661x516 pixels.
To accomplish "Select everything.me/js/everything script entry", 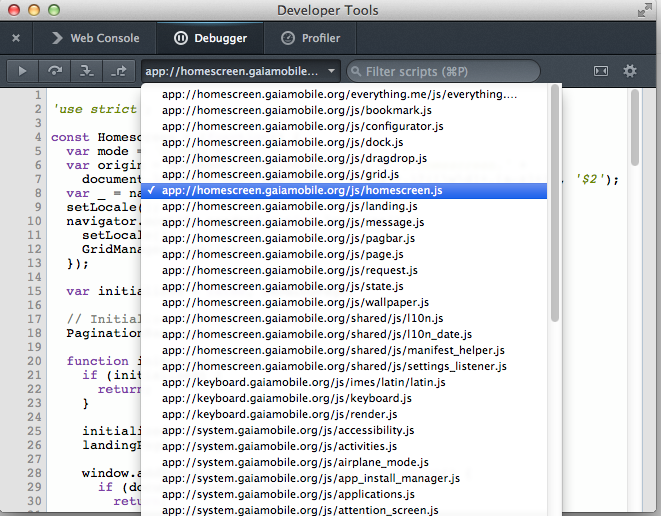I will 344,94.
